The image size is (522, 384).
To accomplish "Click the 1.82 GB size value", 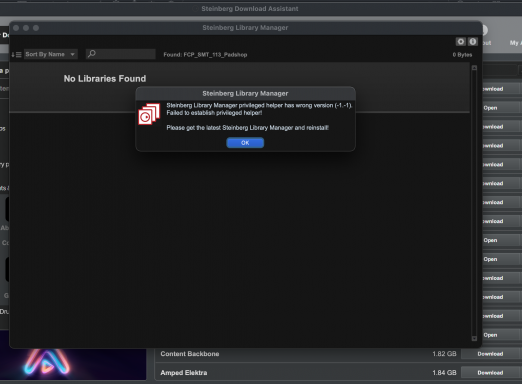I will (444, 354).
